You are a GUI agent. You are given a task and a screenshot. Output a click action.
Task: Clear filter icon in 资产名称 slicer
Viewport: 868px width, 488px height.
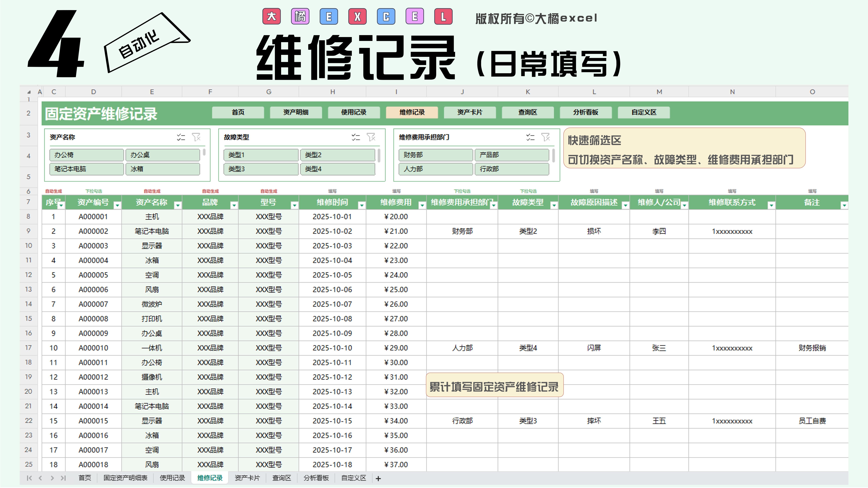coord(196,137)
